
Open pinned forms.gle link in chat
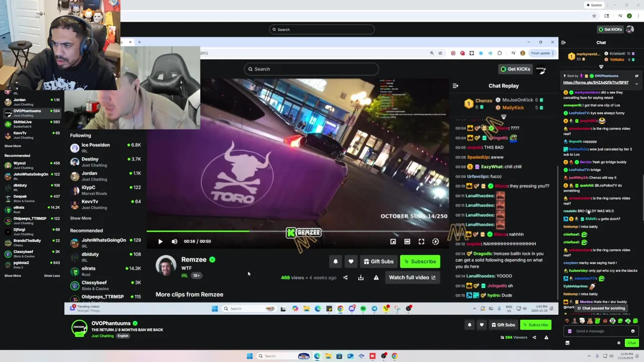point(596,82)
